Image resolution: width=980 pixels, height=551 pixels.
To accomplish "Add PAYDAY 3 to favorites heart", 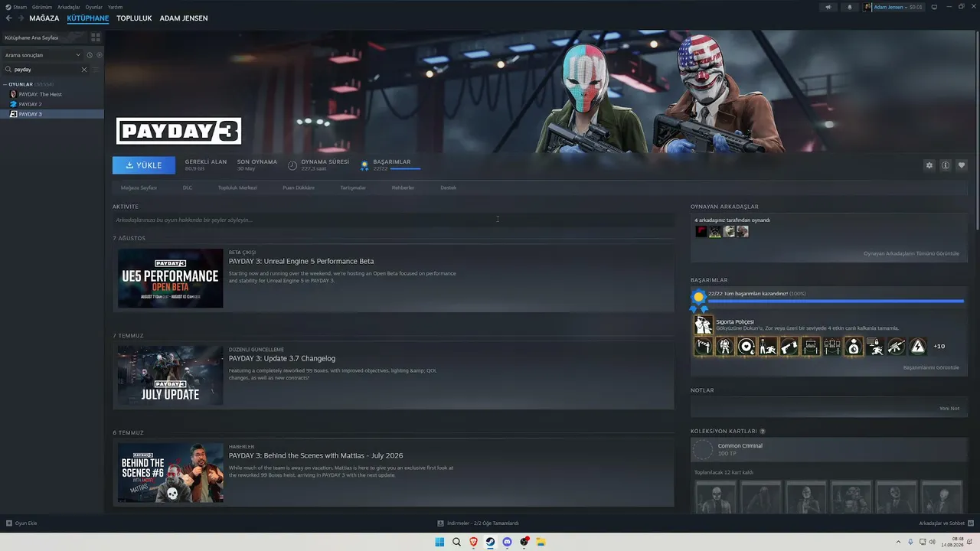I will point(962,165).
